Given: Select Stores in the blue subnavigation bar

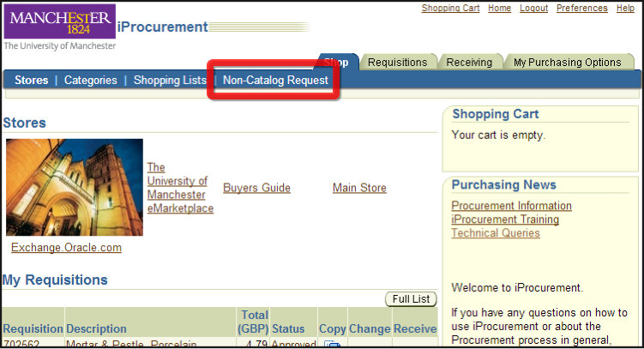Looking at the screenshot, I should click(31, 80).
